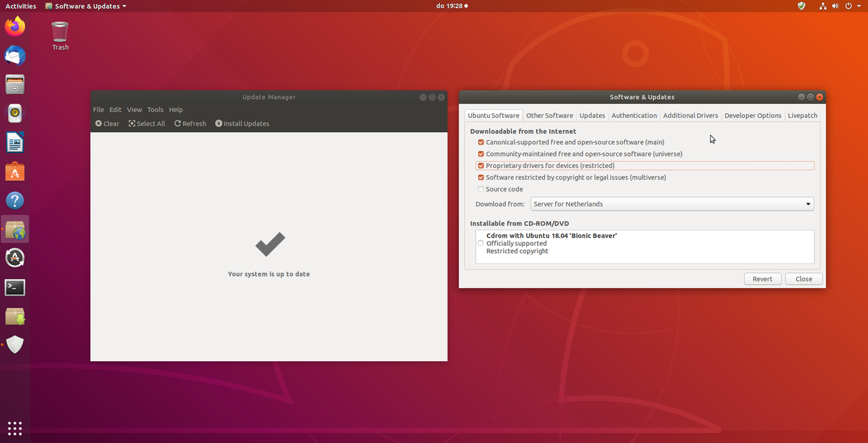This screenshot has height=443, width=868.
Task: Click the Revert button
Action: (x=762, y=279)
